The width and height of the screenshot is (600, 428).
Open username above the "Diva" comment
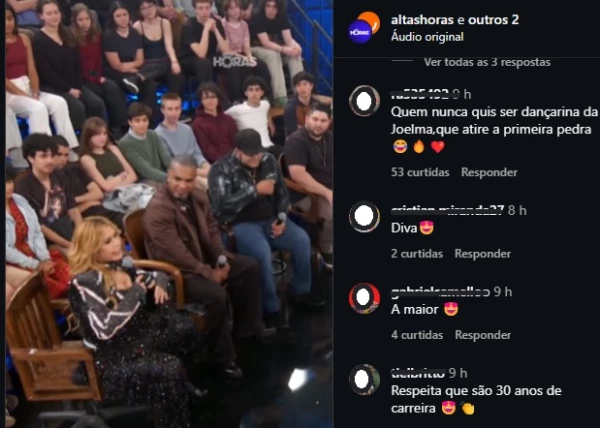click(447, 210)
